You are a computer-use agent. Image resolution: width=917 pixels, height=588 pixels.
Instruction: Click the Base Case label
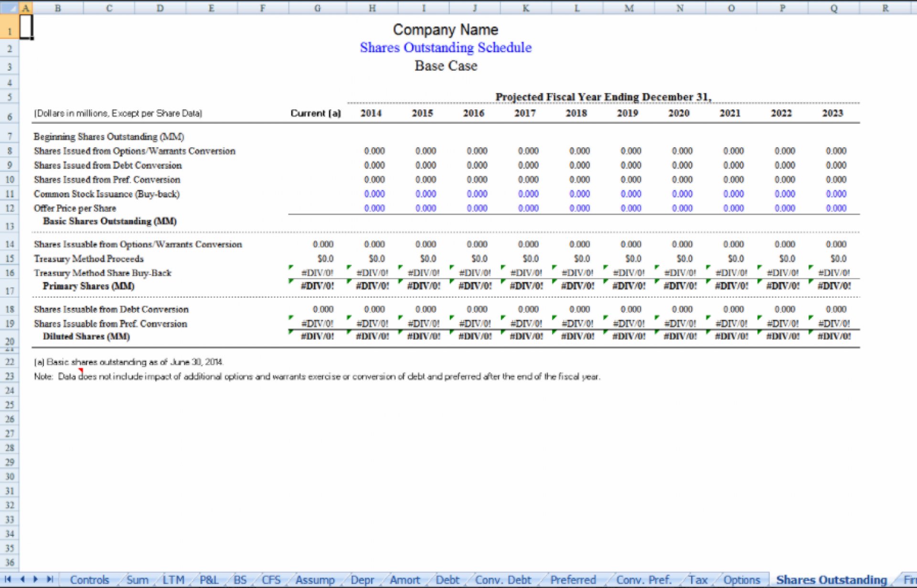pyautogui.click(x=445, y=65)
